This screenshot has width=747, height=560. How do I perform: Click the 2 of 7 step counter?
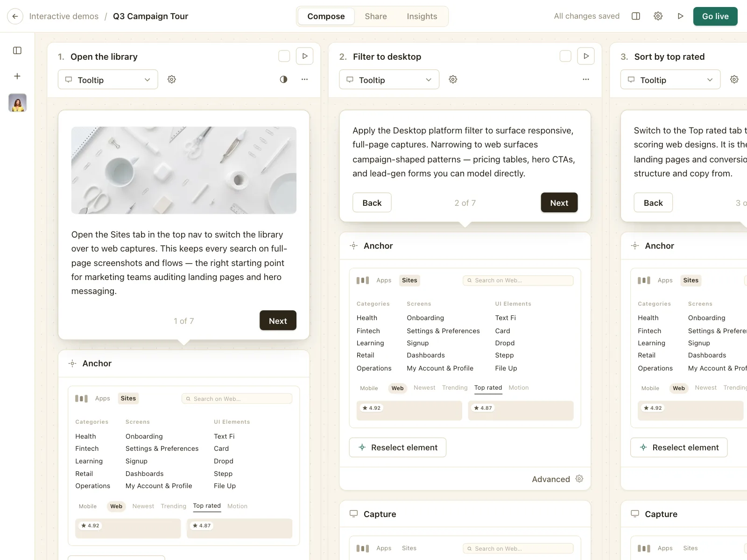(465, 203)
